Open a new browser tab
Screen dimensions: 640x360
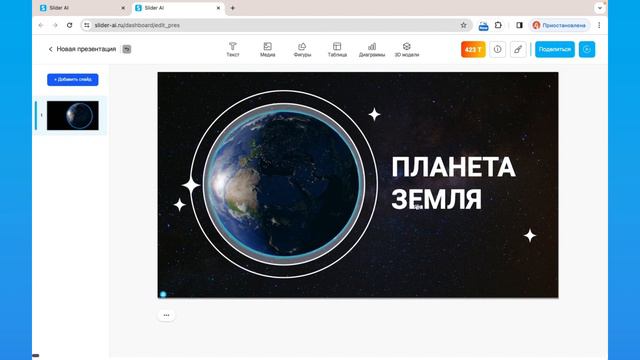point(233,8)
